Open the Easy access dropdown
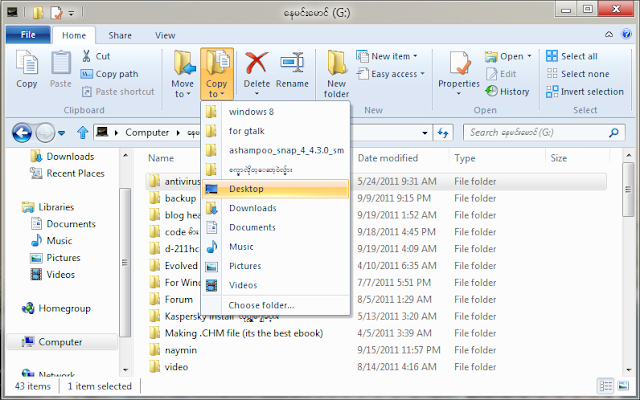 pos(391,74)
